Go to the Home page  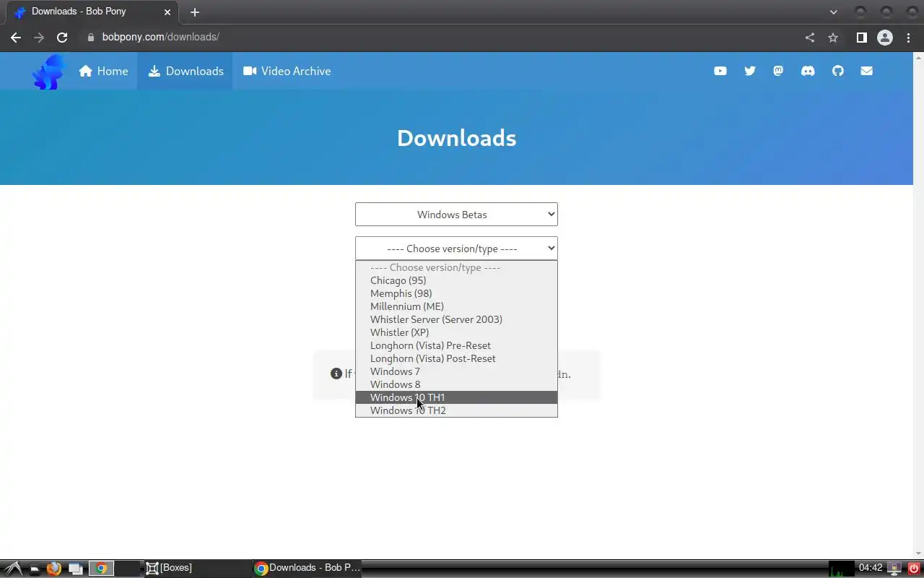point(104,71)
